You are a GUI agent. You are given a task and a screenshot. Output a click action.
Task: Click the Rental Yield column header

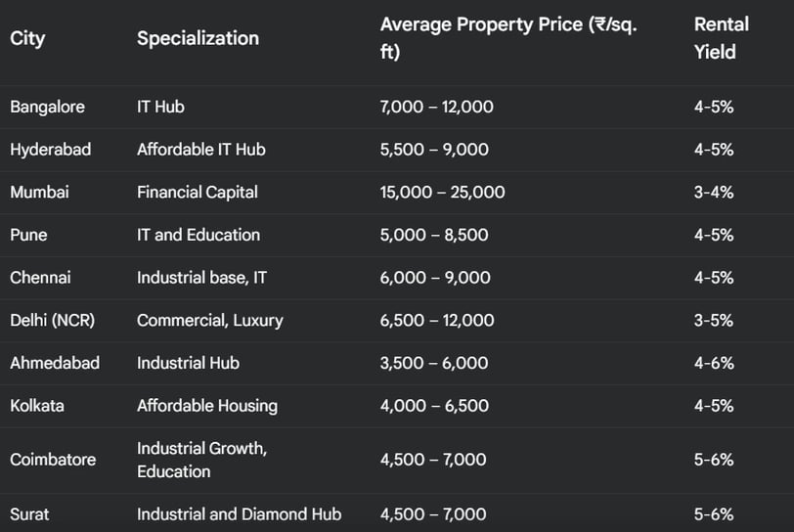click(x=721, y=38)
